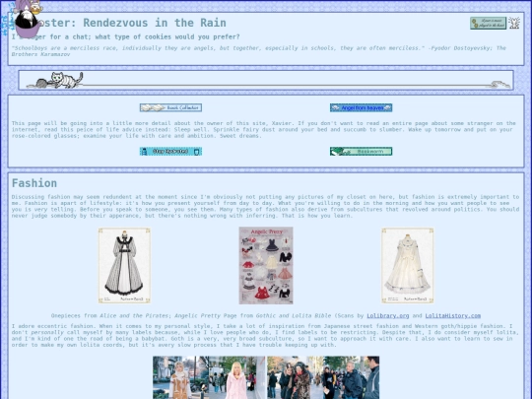Click the 'what type of cookies' subtitle

click(x=125, y=36)
